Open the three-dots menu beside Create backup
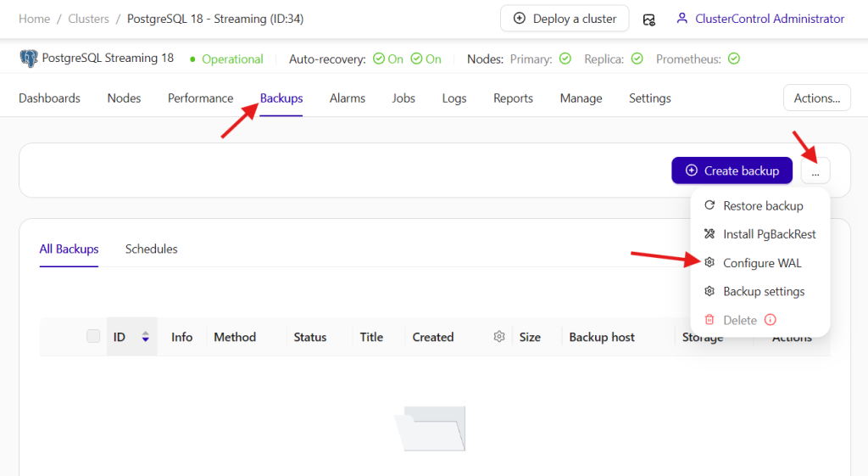The height and width of the screenshot is (476, 868). coord(815,171)
